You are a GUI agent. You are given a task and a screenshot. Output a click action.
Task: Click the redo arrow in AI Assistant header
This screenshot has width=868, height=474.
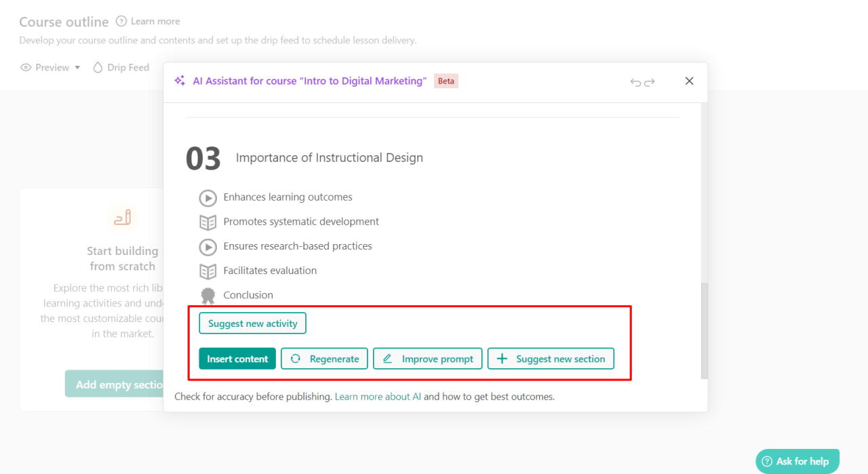tap(650, 82)
